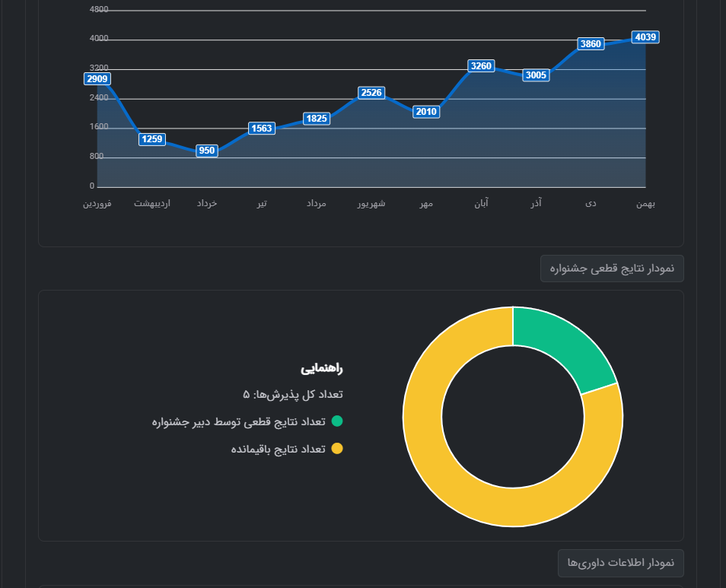Click the 'تعداد کل پذیرش‌ها' total text
Viewport: 726px width, 588px height.
293,394
